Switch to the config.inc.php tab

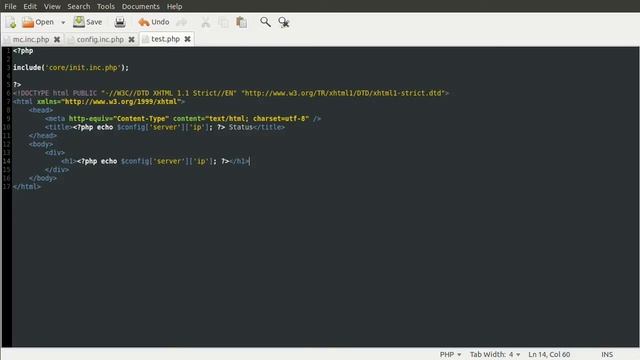[100, 40]
